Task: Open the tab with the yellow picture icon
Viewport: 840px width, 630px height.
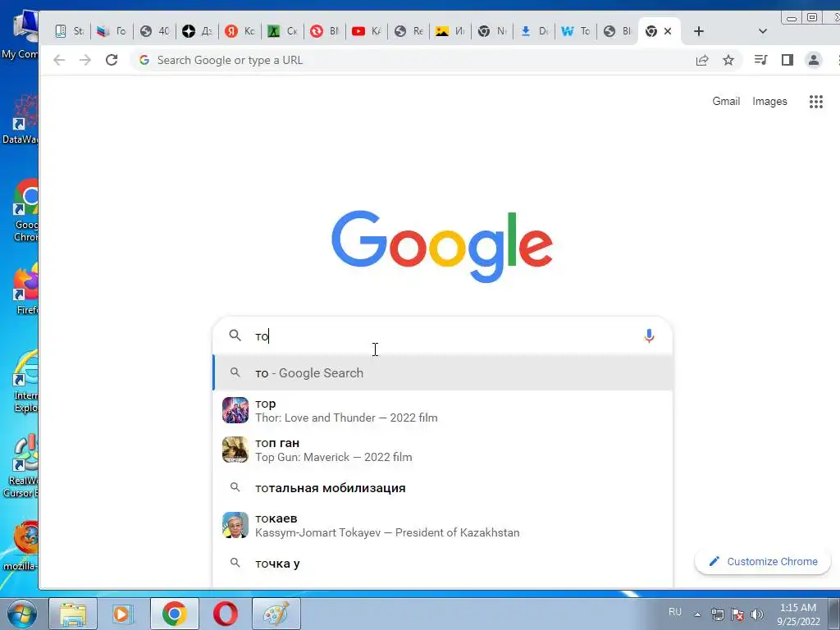Action: click(450, 31)
